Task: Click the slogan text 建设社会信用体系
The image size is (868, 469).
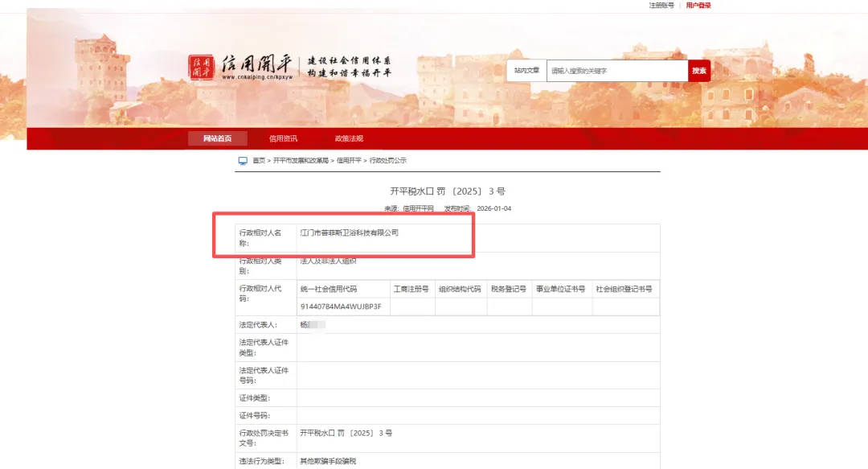Action: (x=350, y=60)
